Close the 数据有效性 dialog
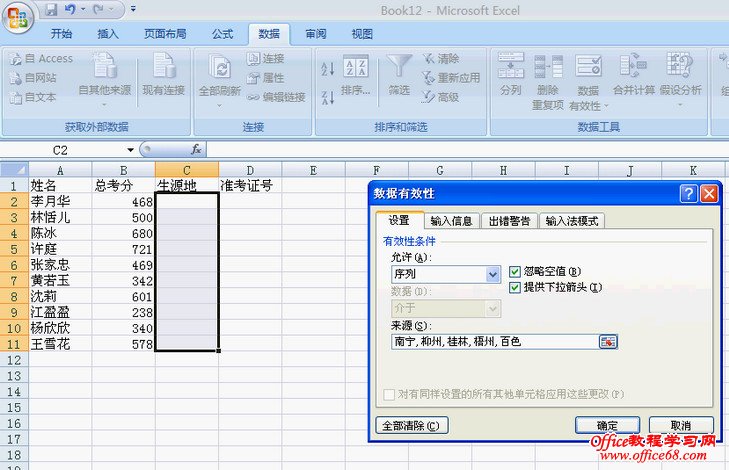Screen dimensions: 729x470 click(709, 193)
